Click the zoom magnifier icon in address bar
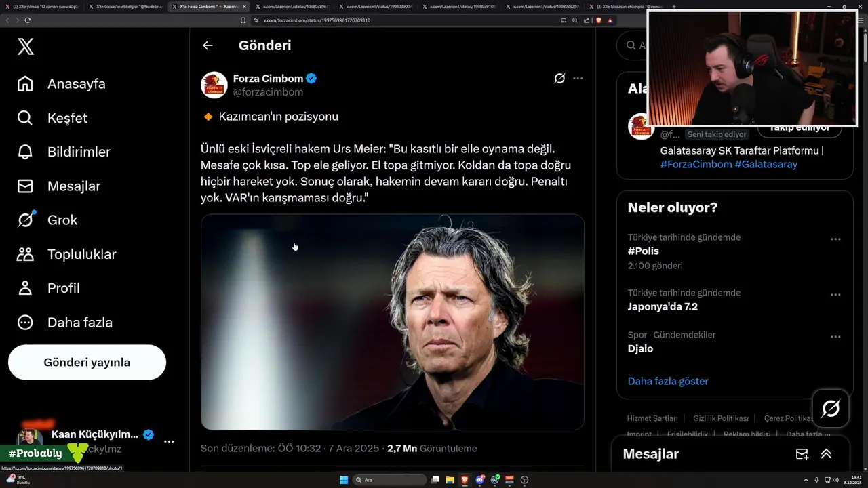Image resolution: width=868 pixels, height=488 pixels. point(575,20)
